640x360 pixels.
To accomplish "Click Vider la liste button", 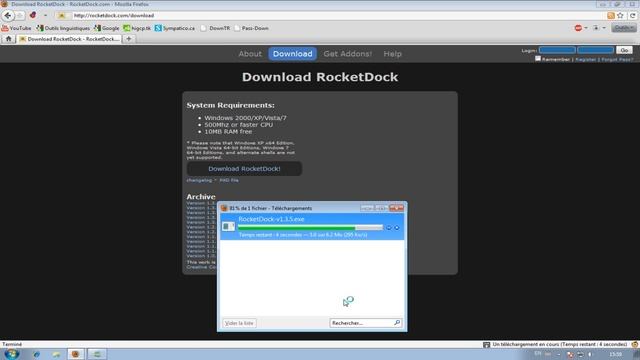I will pos(239,323).
